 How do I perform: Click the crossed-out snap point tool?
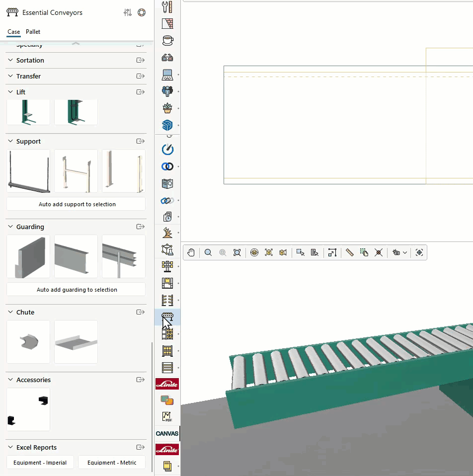click(378, 252)
